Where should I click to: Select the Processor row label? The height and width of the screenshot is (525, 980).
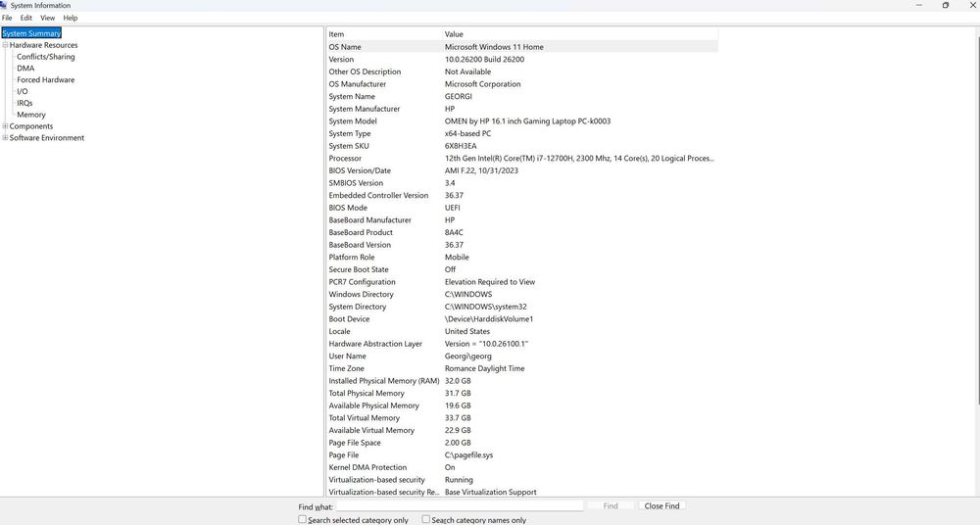[x=345, y=159]
